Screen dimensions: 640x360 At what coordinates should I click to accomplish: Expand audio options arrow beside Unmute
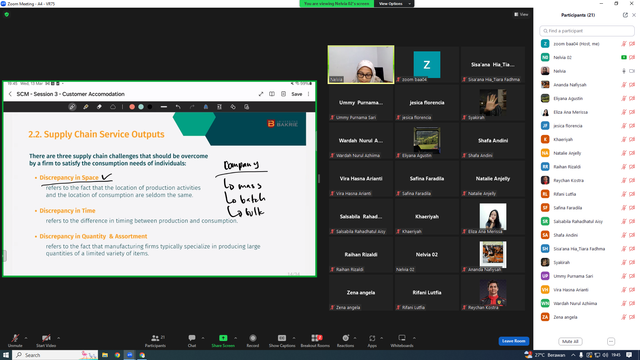point(26,338)
